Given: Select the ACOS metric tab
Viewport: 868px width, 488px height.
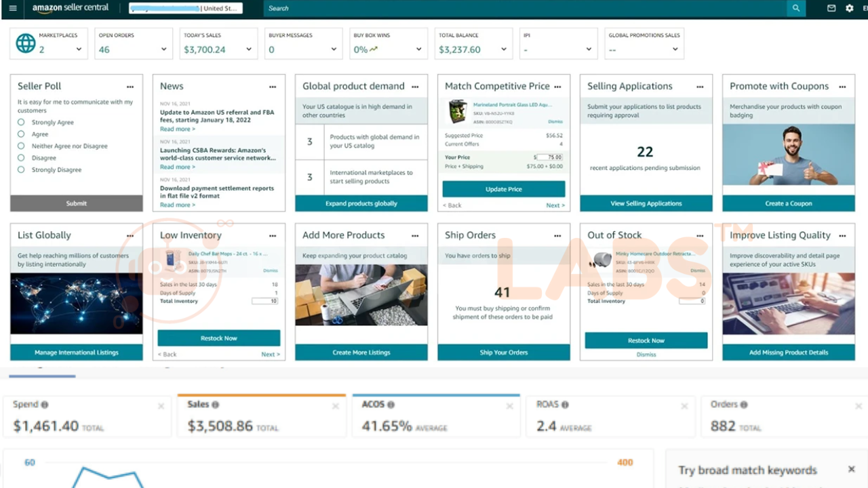Looking at the screenshot, I should [x=435, y=416].
